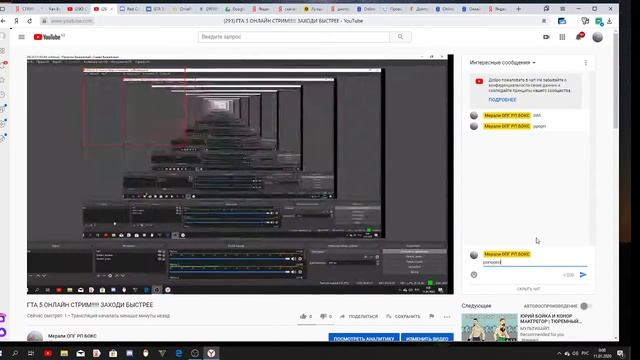Report the video with the flag icon

(432, 316)
